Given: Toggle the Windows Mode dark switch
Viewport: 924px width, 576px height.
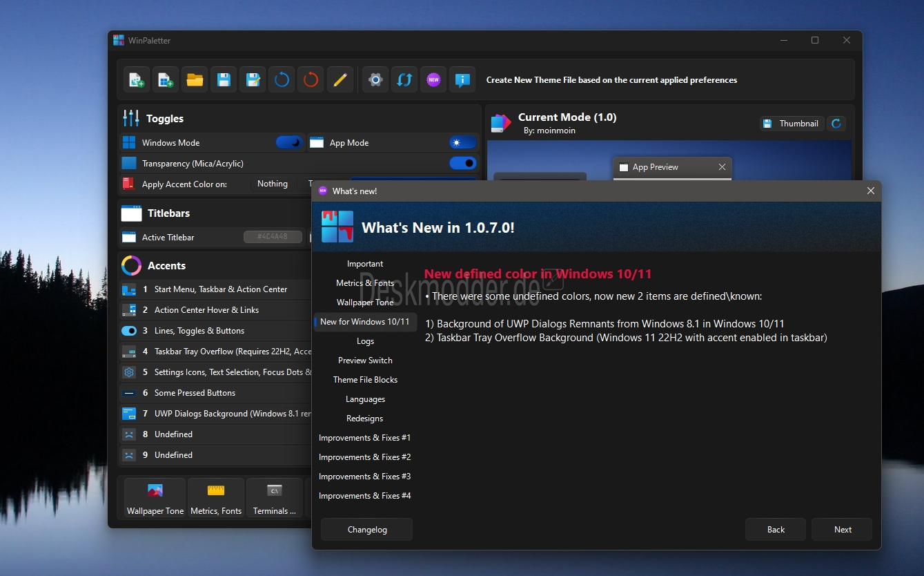Looking at the screenshot, I should 290,142.
